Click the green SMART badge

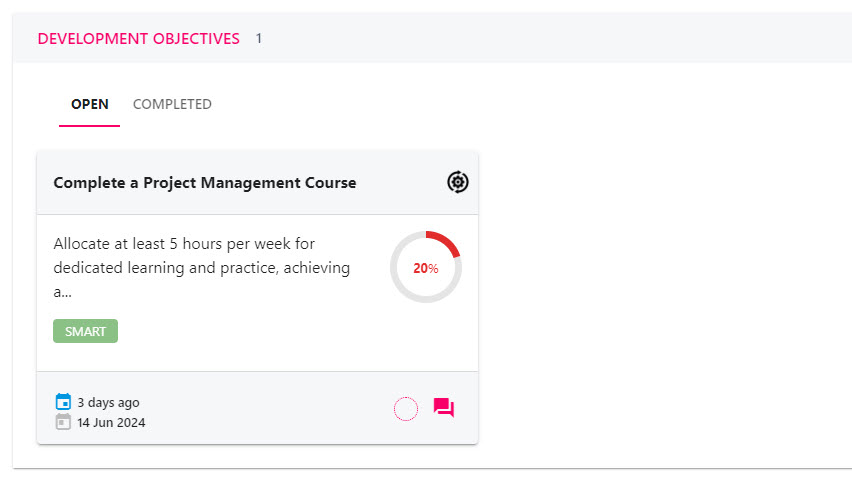(85, 331)
